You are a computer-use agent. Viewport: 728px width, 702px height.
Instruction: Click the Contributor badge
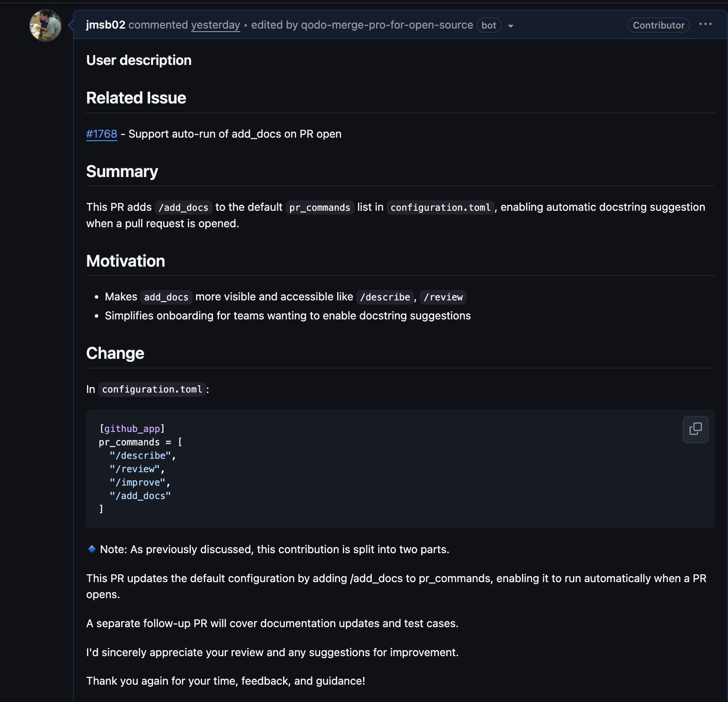click(x=658, y=25)
